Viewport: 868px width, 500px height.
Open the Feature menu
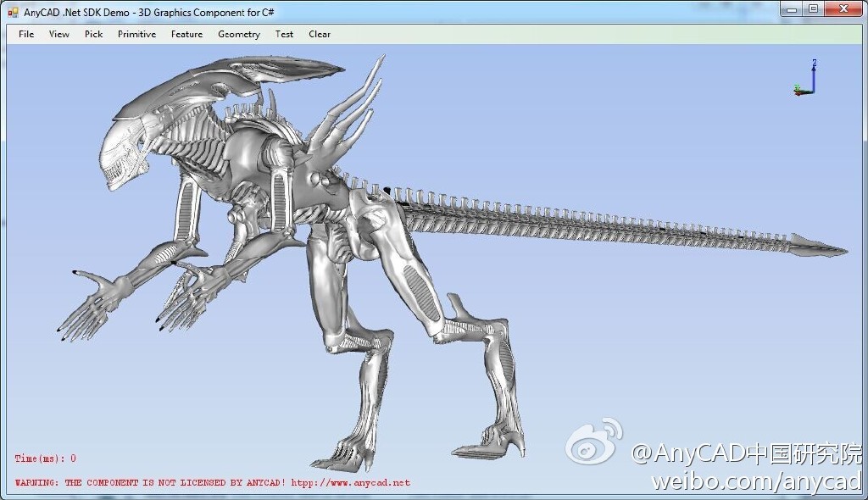click(186, 35)
